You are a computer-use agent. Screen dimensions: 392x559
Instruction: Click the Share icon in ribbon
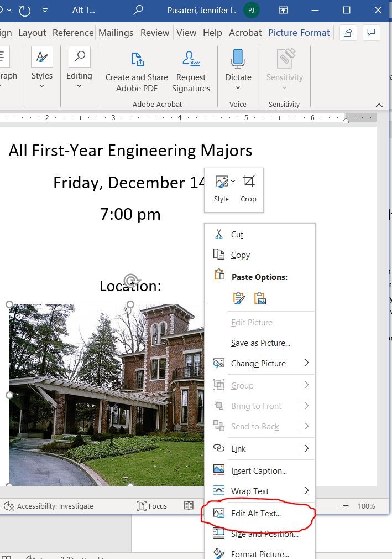pyautogui.click(x=348, y=33)
